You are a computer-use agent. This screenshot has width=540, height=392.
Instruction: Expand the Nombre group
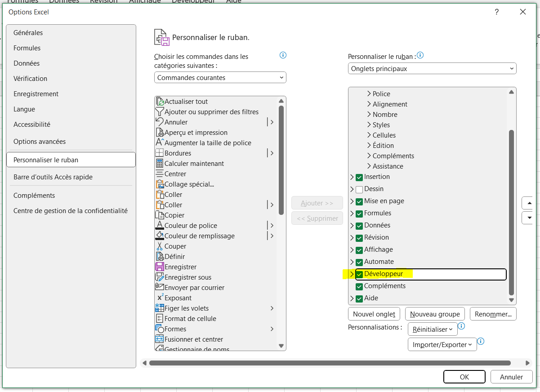[369, 115]
